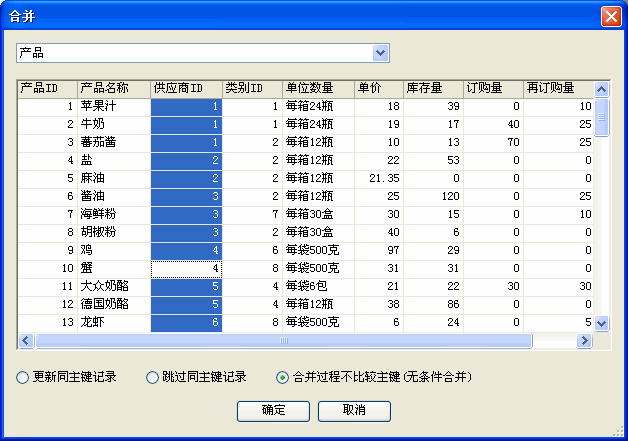The image size is (628, 441).
Task: Select 更新同主键记录 radio option
Action: [x=23, y=378]
